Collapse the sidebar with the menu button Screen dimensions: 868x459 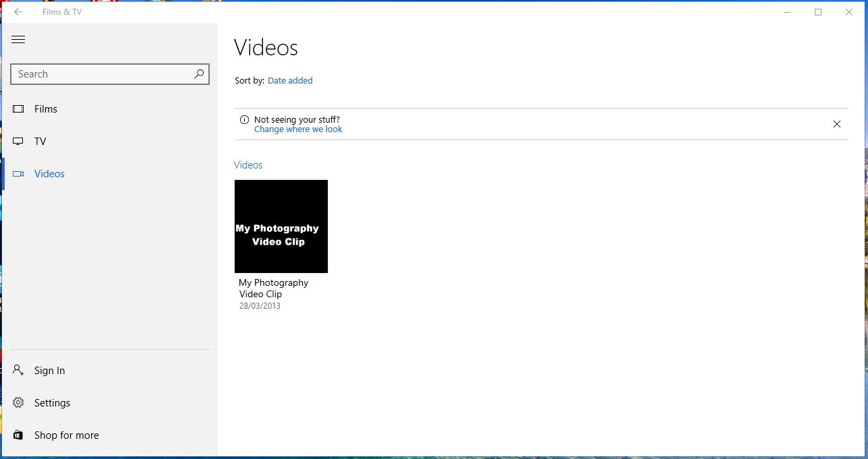tap(18, 39)
